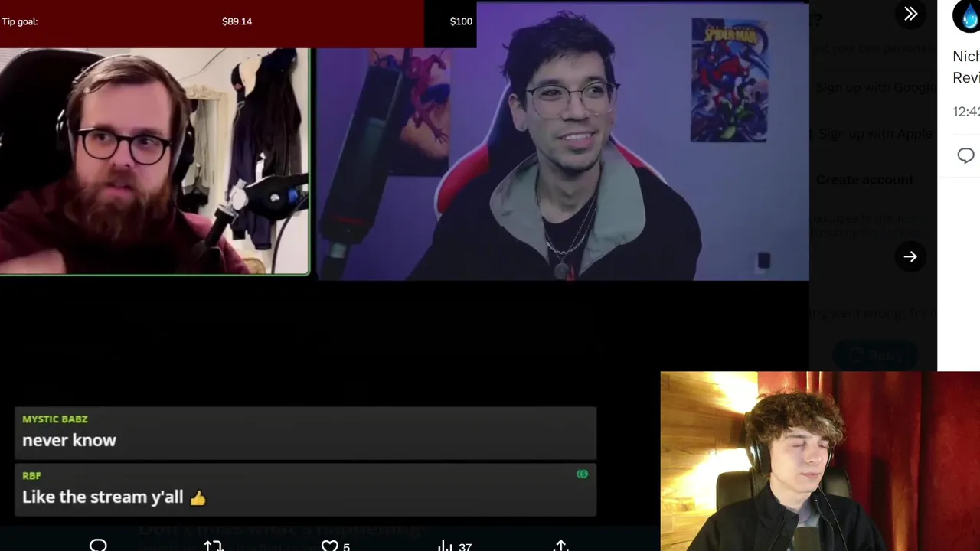The image size is (980, 551).
Task: Click the RBF username
Action: [31, 476]
